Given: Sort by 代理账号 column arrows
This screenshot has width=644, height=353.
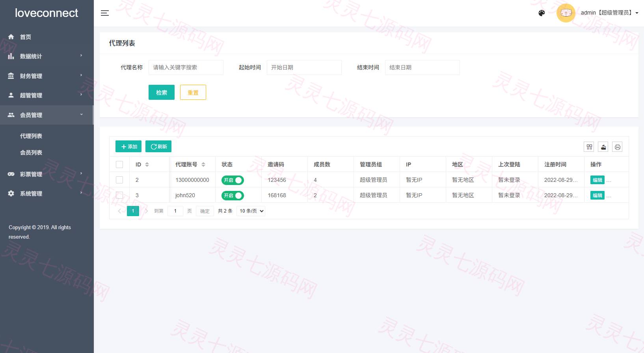Looking at the screenshot, I should (203, 164).
